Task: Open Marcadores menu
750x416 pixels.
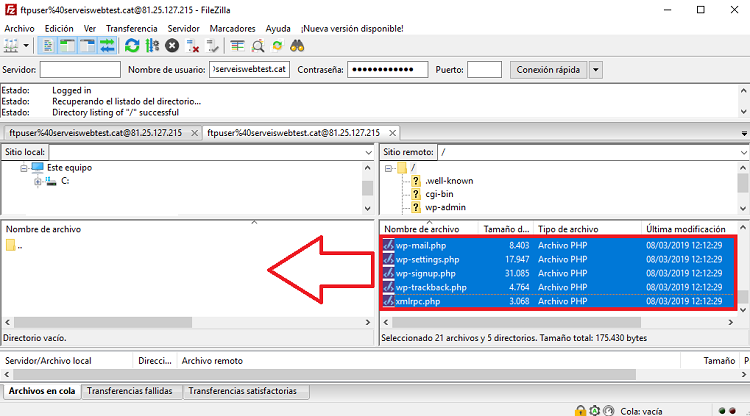Action: 232,29
